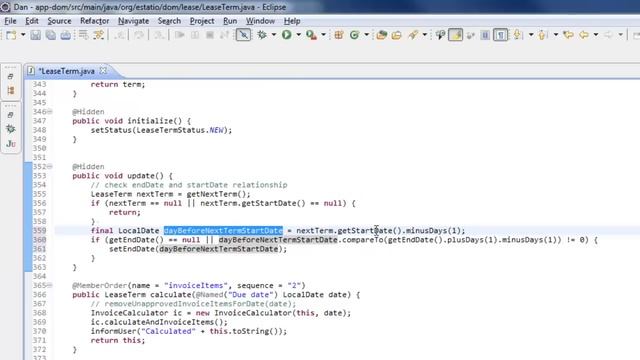Image resolution: width=640 pixels, height=360 pixels.
Task: Open the Debug fast view bug icon
Action: pos(11,129)
